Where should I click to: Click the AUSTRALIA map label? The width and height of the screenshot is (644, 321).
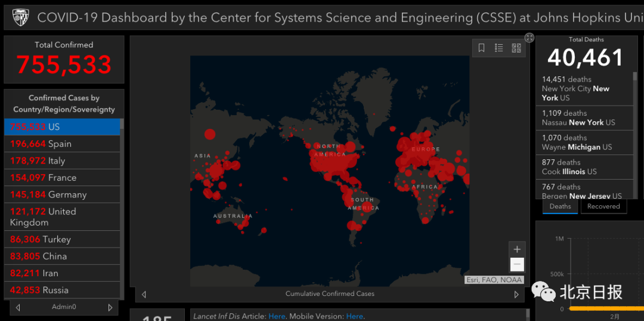tap(233, 216)
